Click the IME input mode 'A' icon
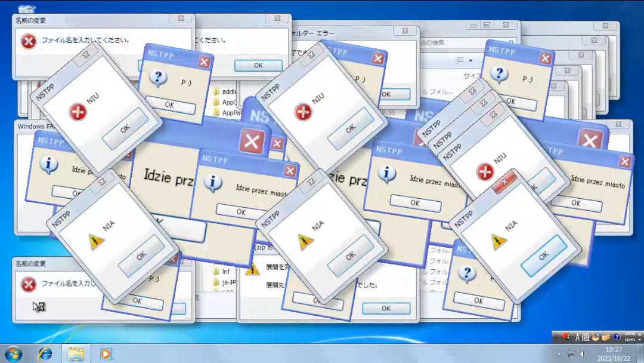 [577, 337]
